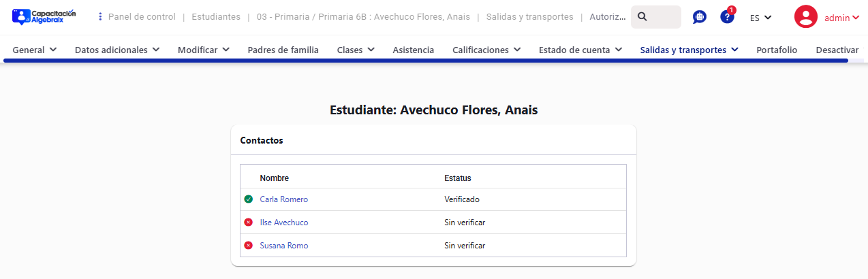Image resolution: width=868 pixels, height=279 pixels.
Task: Open Susana Romo contact link
Action: click(283, 246)
